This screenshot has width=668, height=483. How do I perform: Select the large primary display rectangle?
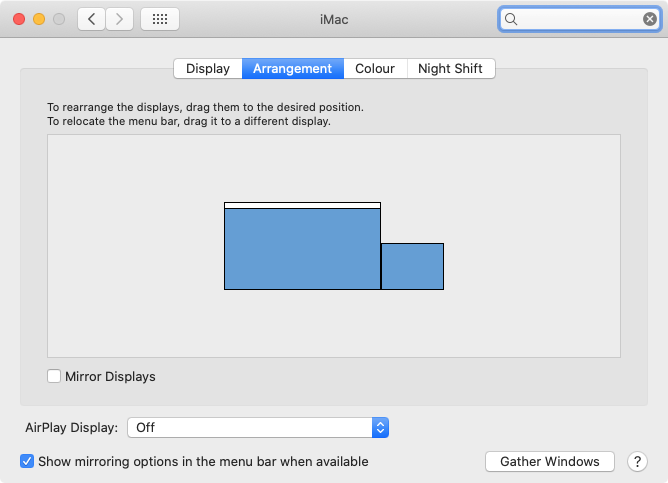click(x=302, y=249)
